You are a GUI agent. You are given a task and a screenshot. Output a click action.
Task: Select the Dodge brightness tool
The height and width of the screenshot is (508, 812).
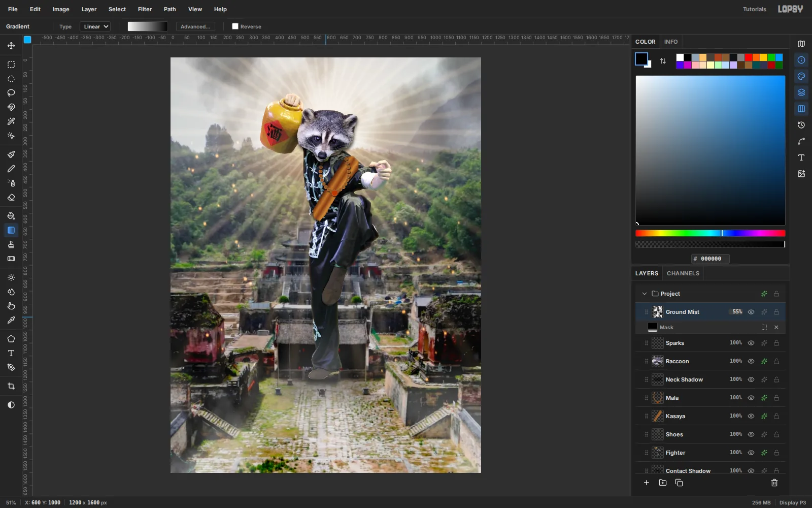(x=11, y=277)
